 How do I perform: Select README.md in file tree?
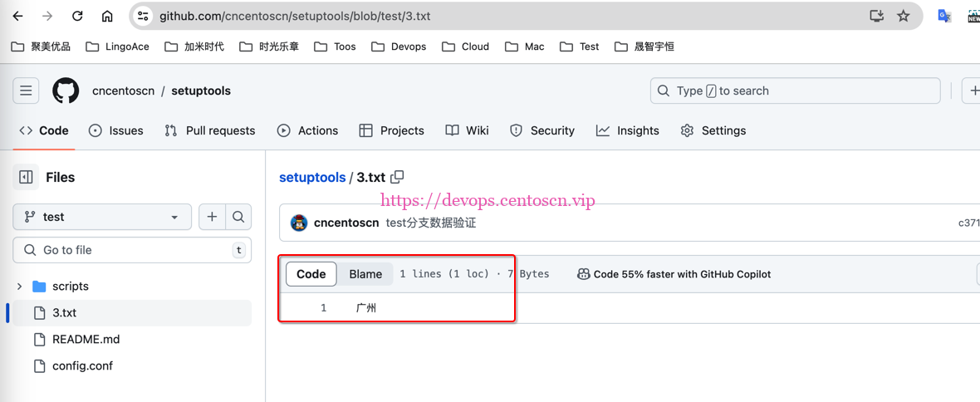pos(86,339)
